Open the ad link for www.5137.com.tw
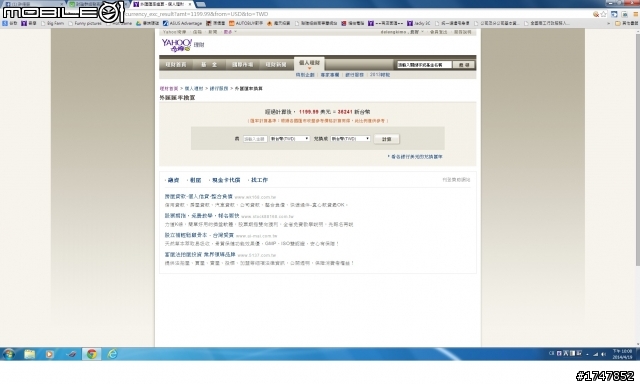This screenshot has height=384, width=640. (200, 255)
